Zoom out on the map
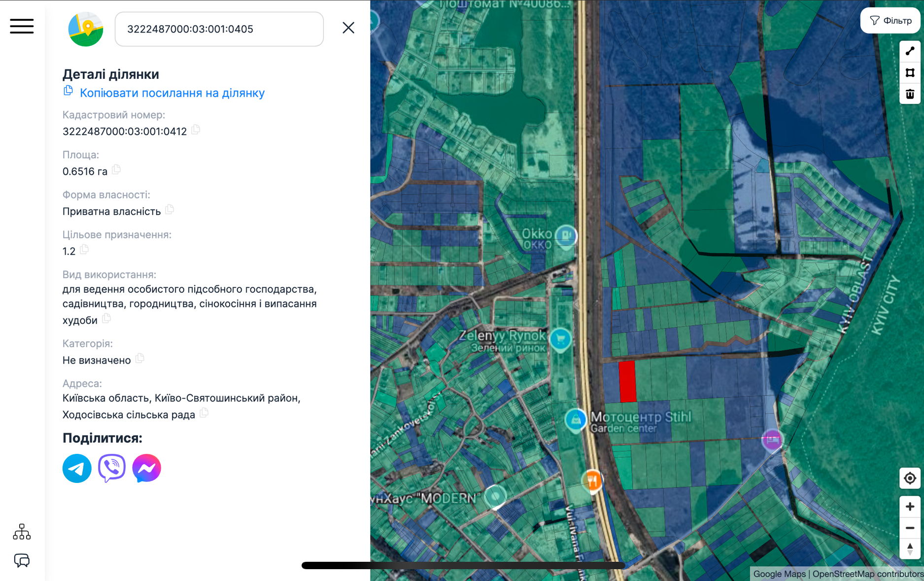 pyautogui.click(x=910, y=528)
